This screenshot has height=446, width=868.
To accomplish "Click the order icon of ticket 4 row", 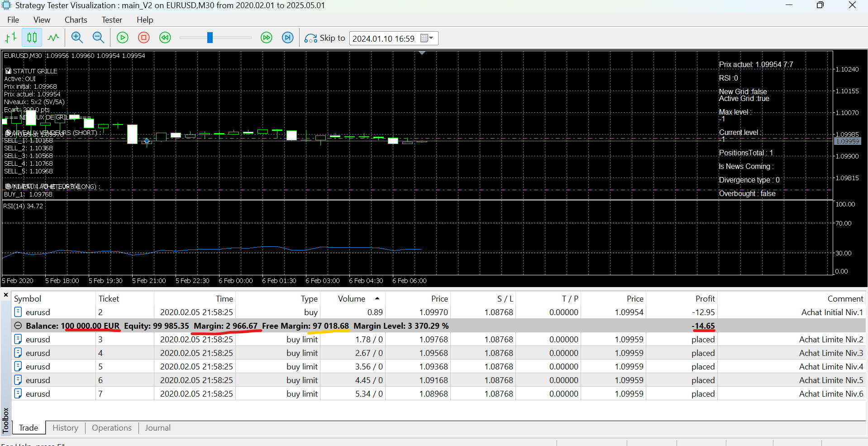I will pos(18,353).
